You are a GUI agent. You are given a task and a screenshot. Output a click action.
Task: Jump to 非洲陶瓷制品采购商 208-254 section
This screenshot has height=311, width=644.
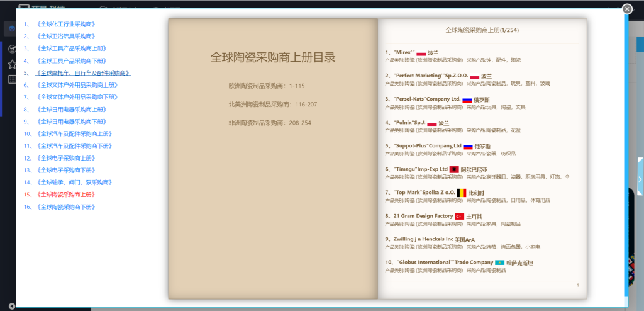point(269,123)
